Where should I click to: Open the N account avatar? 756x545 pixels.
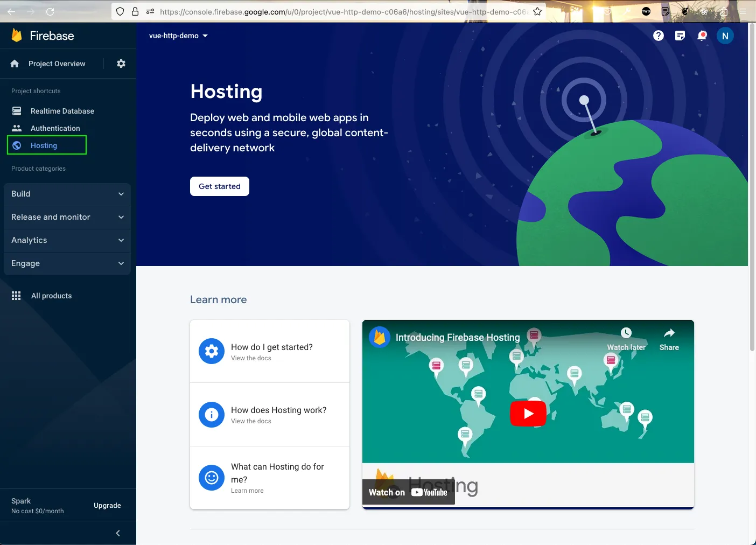click(x=725, y=36)
